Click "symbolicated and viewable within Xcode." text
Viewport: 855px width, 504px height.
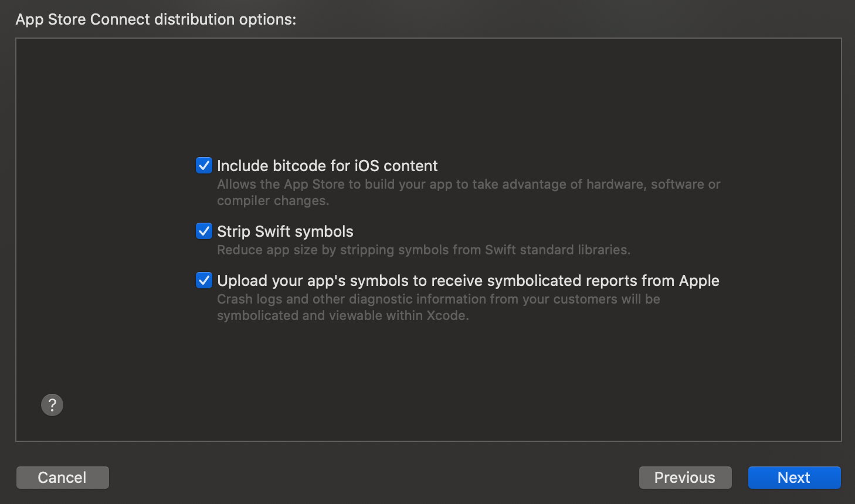(342, 315)
